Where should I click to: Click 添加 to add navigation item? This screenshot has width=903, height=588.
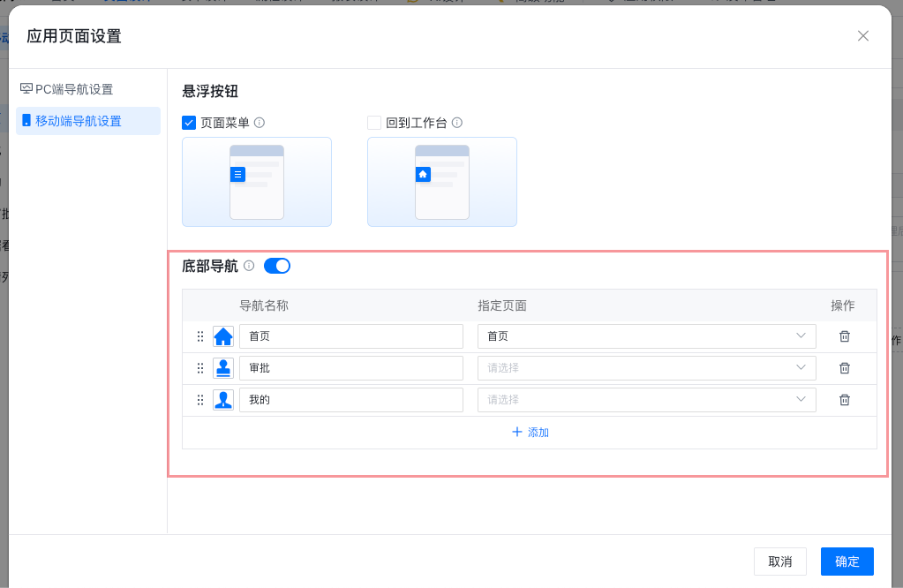coord(530,433)
